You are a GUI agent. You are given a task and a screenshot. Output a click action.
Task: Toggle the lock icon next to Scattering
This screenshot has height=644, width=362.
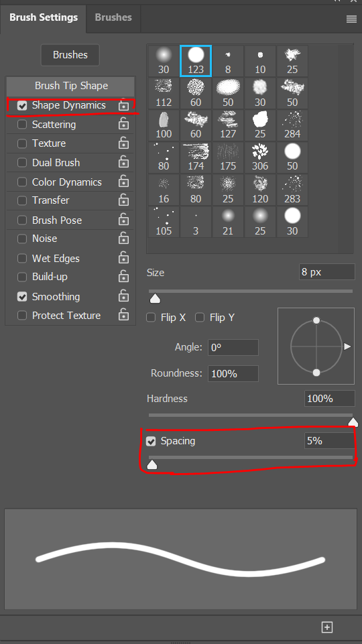coord(123,124)
